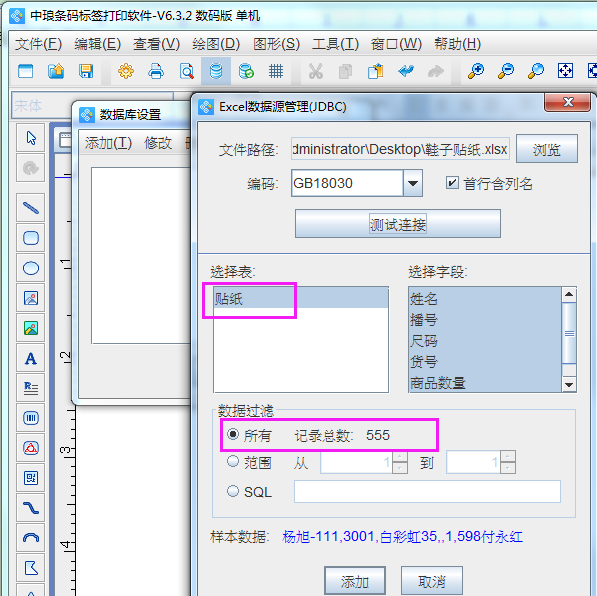597x596 pixels.
Task: Click the Zoom In magnifier icon
Action: (x=476, y=71)
